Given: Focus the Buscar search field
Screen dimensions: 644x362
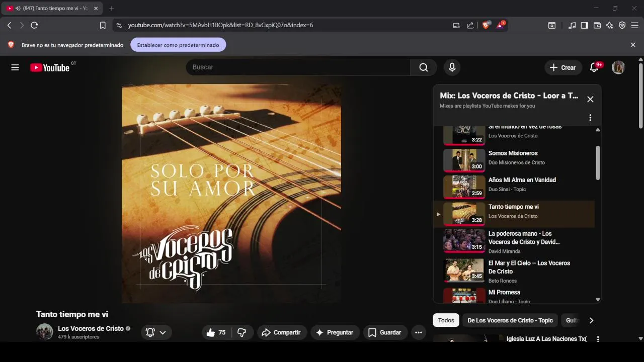Looking at the screenshot, I should pos(298,67).
